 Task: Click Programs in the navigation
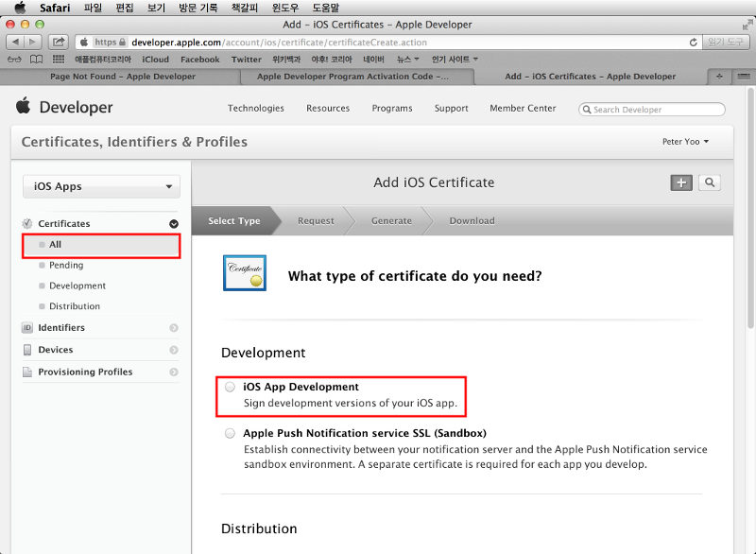pos(392,108)
